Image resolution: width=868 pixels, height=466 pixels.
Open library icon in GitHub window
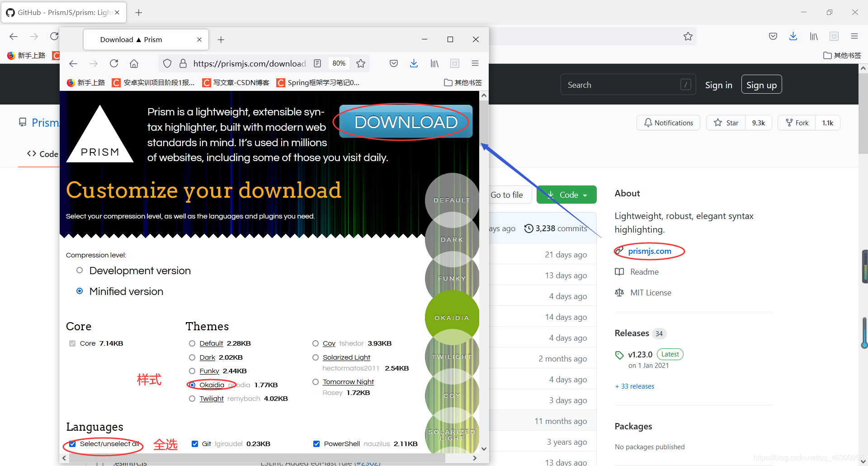point(814,36)
